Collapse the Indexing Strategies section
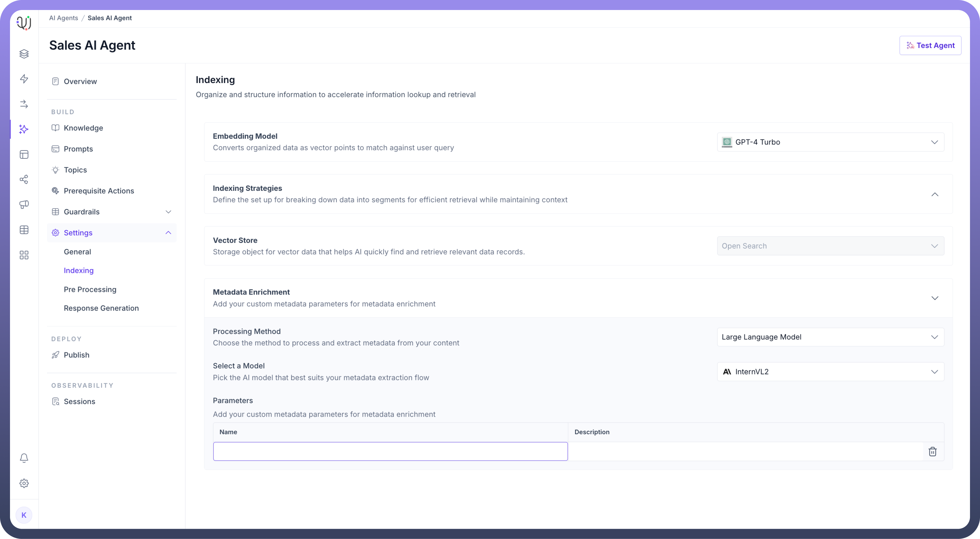This screenshot has width=980, height=539. pos(934,195)
